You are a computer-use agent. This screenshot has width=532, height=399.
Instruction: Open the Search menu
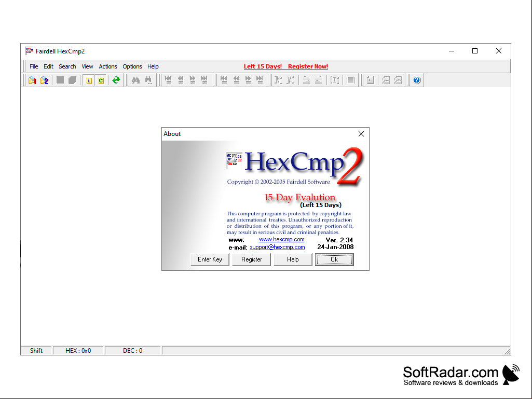(x=67, y=66)
